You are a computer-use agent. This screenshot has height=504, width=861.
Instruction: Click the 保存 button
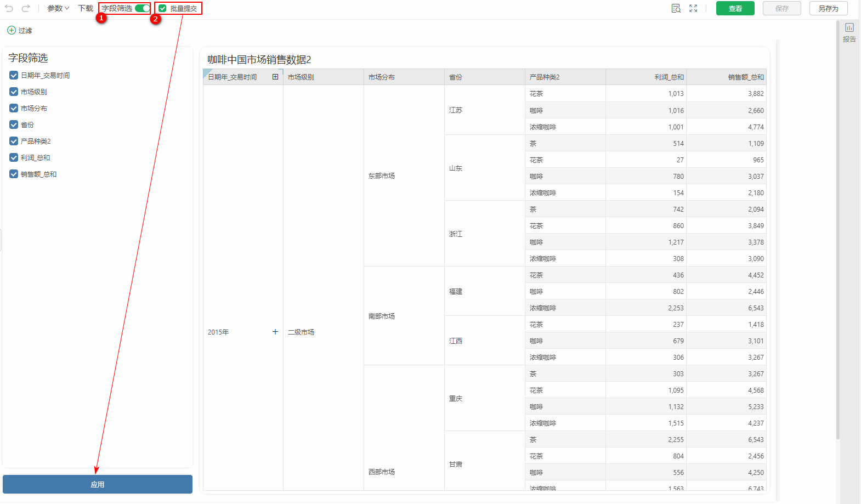coord(782,8)
